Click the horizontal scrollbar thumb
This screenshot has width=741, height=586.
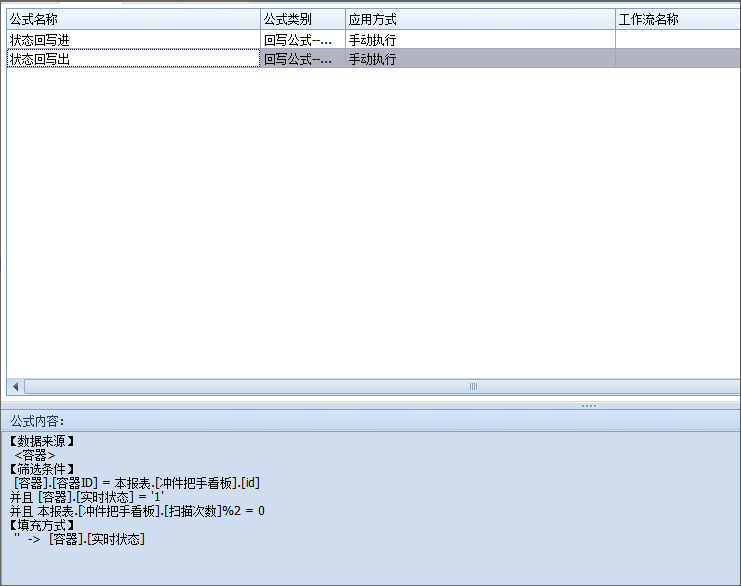click(473, 386)
